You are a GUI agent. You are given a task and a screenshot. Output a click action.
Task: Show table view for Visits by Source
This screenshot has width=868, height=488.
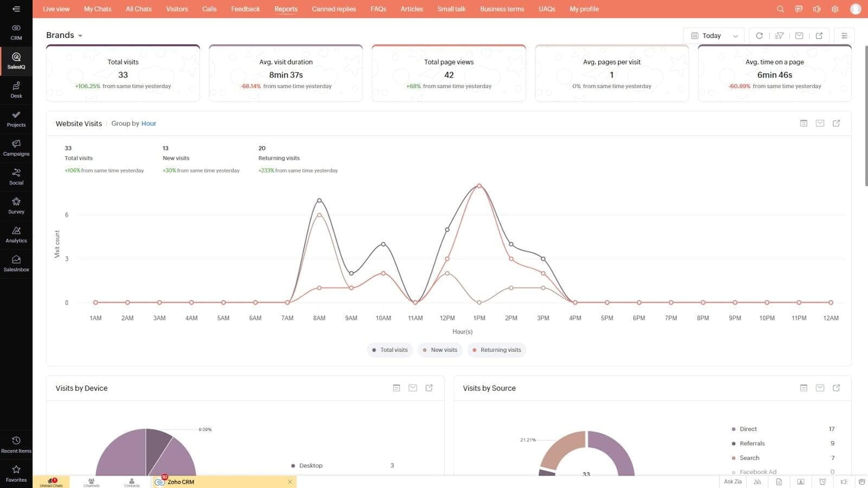click(x=803, y=388)
